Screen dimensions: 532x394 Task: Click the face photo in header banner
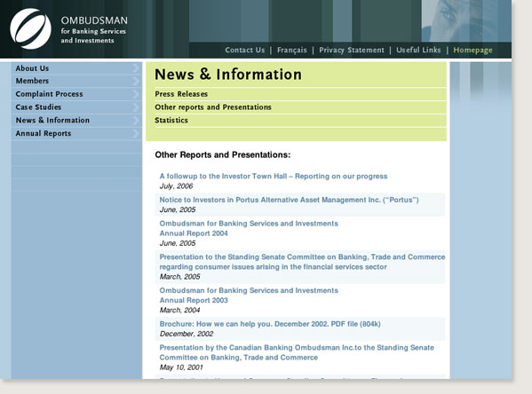point(466,20)
